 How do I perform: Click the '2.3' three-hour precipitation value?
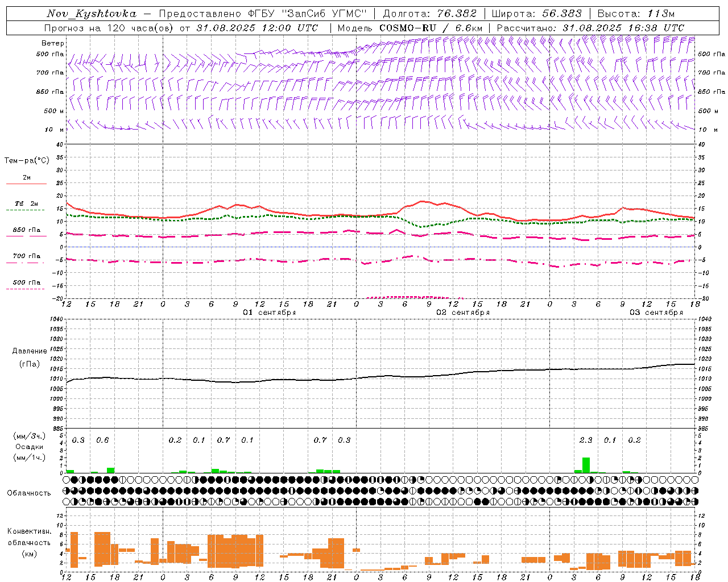click(586, 440)
